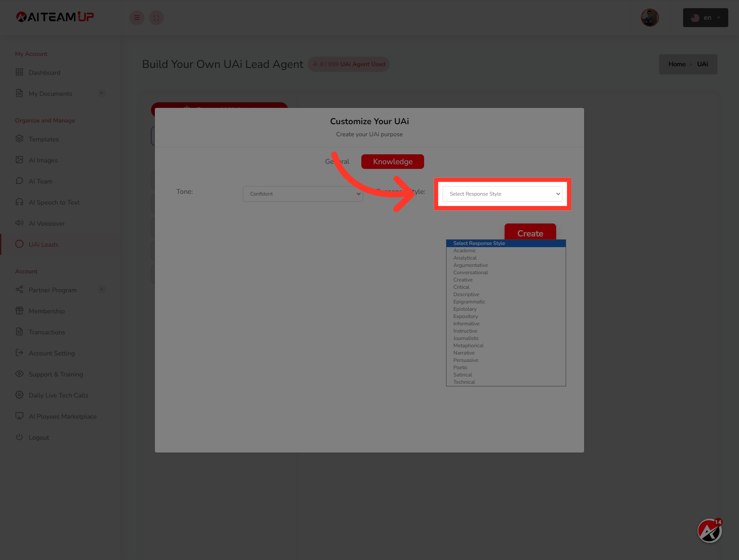This screenshot has width=739, height=560.
Task: Click the Account Setting exit icon
Action: (19, 353)
